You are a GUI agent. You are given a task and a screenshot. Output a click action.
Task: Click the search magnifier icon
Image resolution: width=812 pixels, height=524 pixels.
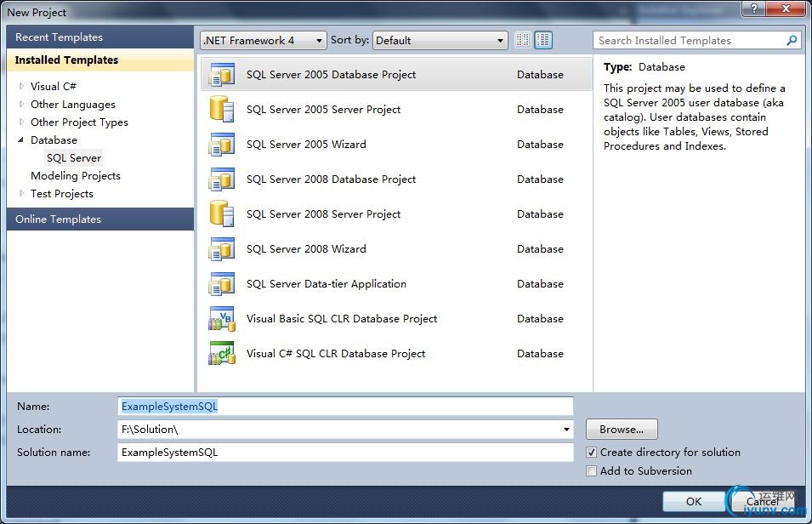click(x=792, y=40)
